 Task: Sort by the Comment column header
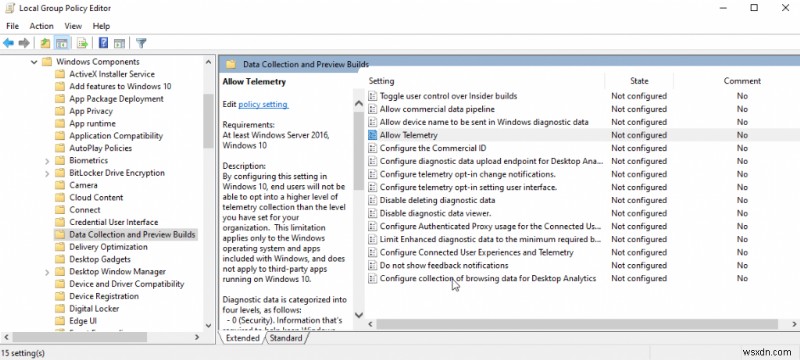click(742, 81)
